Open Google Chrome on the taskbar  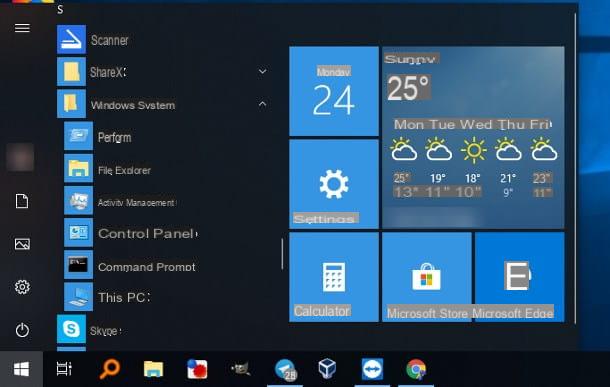pyautogui.click(x=416, y=369)
